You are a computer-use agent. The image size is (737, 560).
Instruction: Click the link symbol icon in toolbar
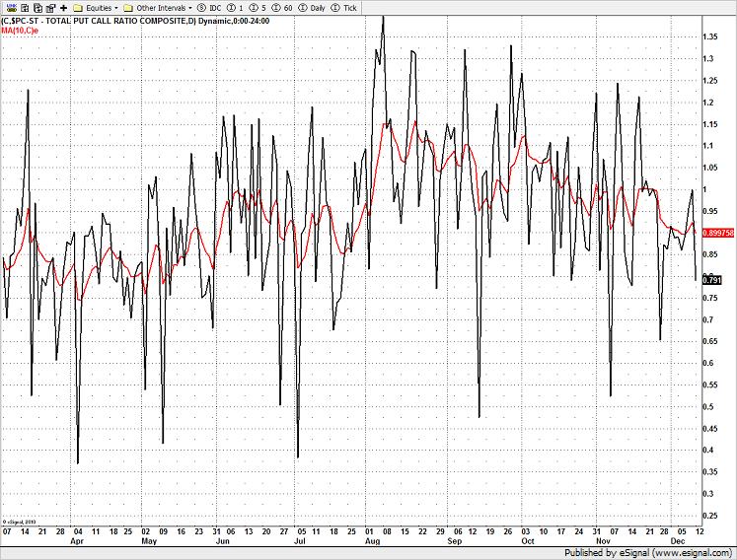point(12,8)
